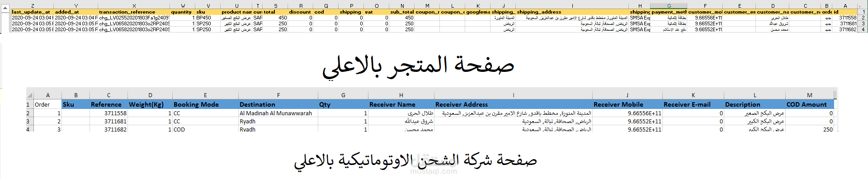
Task: Click the Booking Mode header cell
Action: pyautogui.click(x=205, y=104)
